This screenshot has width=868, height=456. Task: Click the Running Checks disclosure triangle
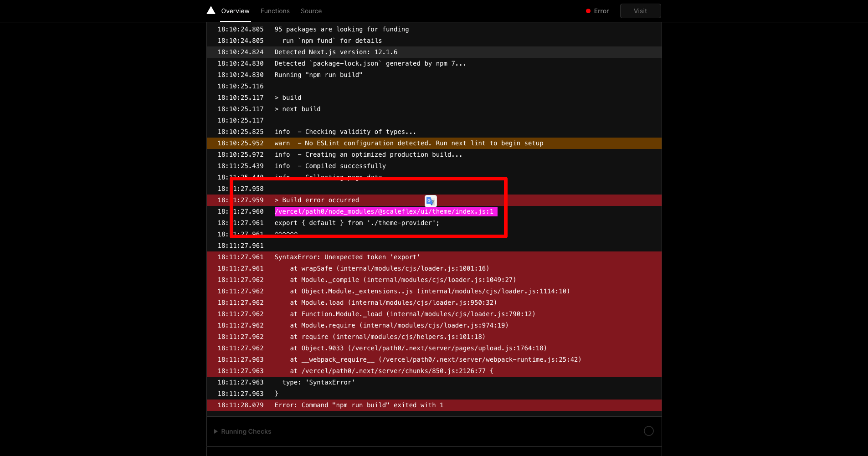pos(216,431)
